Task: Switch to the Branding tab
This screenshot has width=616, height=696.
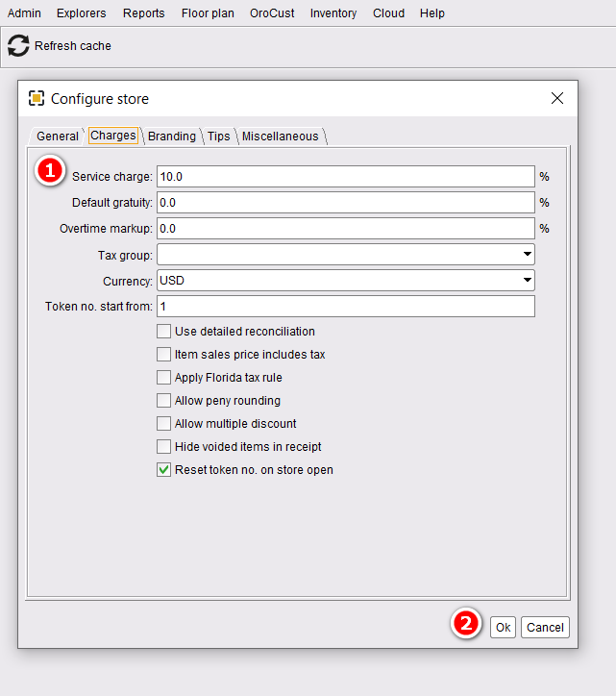Action: click(x=172, y=137)
